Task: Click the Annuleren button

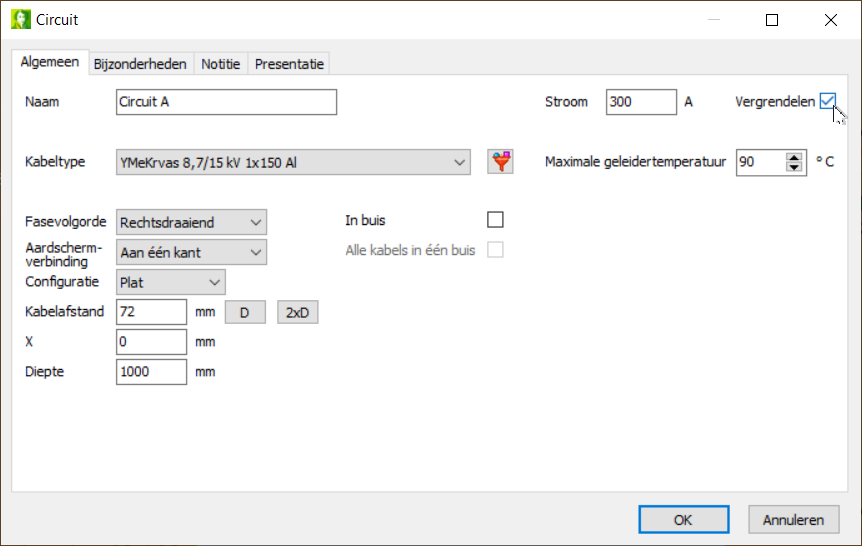Action: 793,520
